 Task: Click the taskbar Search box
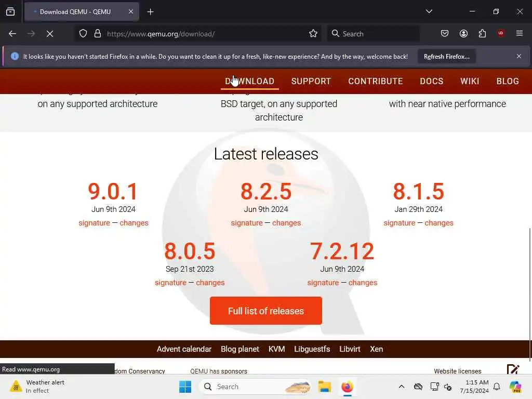tap(256, 387)
